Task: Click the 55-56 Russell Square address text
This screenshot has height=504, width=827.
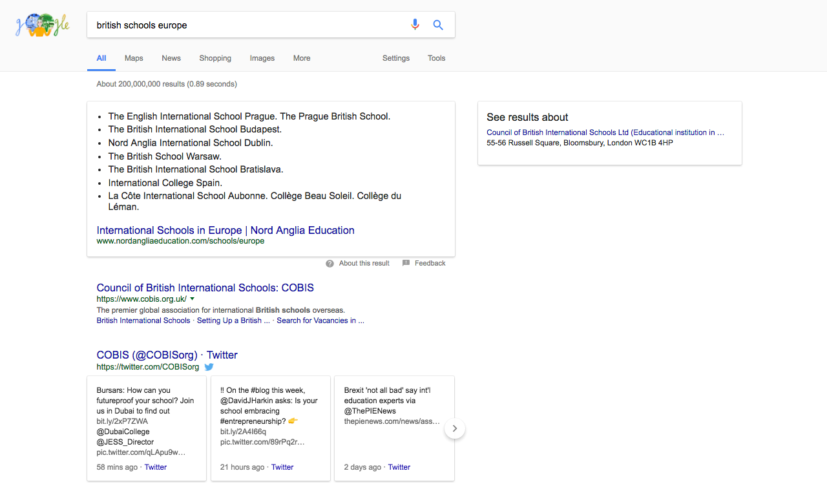Action: coord(580,143)
